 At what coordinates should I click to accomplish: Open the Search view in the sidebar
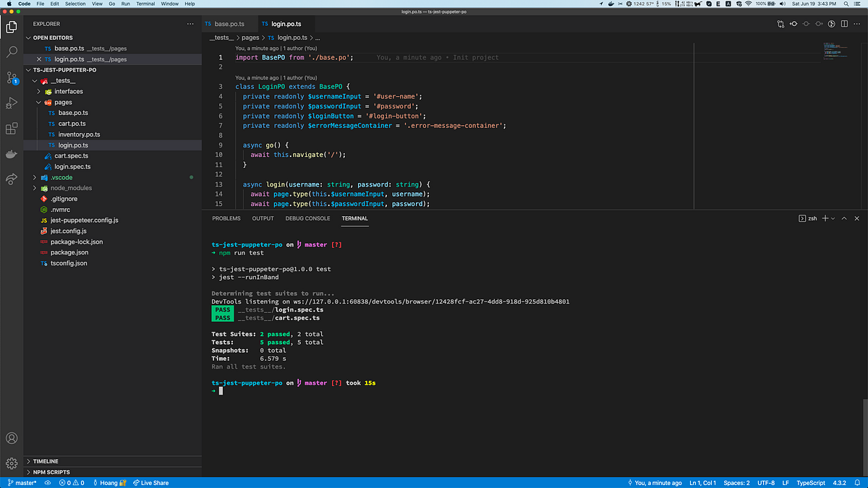coord(10,51)
